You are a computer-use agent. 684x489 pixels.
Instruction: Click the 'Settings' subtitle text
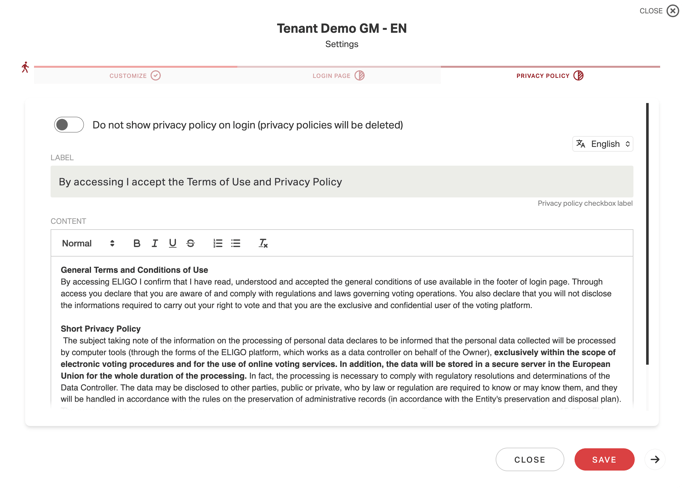(342, 44)
